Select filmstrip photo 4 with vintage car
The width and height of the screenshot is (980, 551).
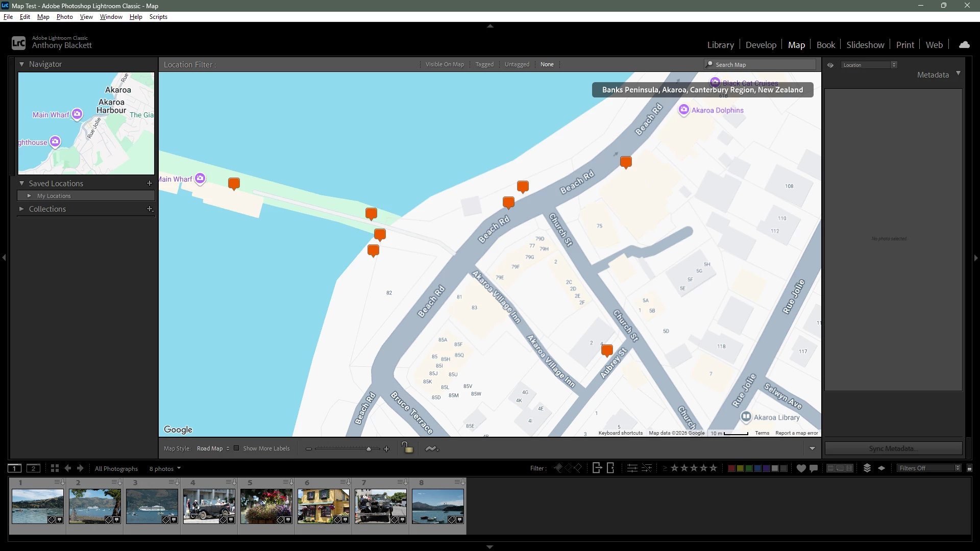[x=209, y=506]
